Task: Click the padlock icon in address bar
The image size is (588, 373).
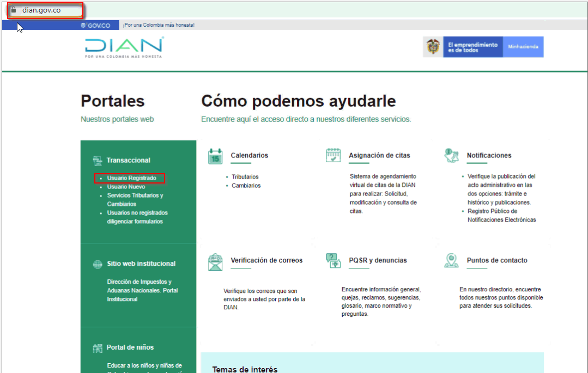Action: coord(14,10)
